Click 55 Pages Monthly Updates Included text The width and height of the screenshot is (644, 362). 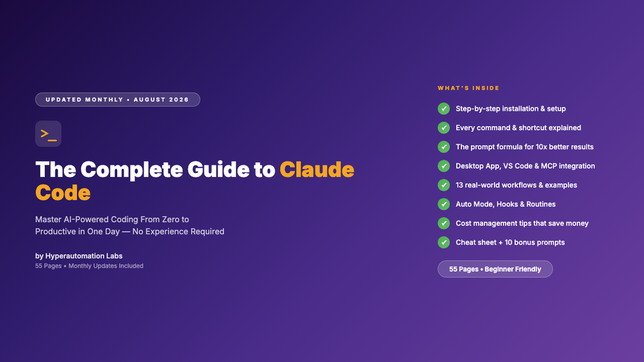pyautogui.click(x=89, y=266)
